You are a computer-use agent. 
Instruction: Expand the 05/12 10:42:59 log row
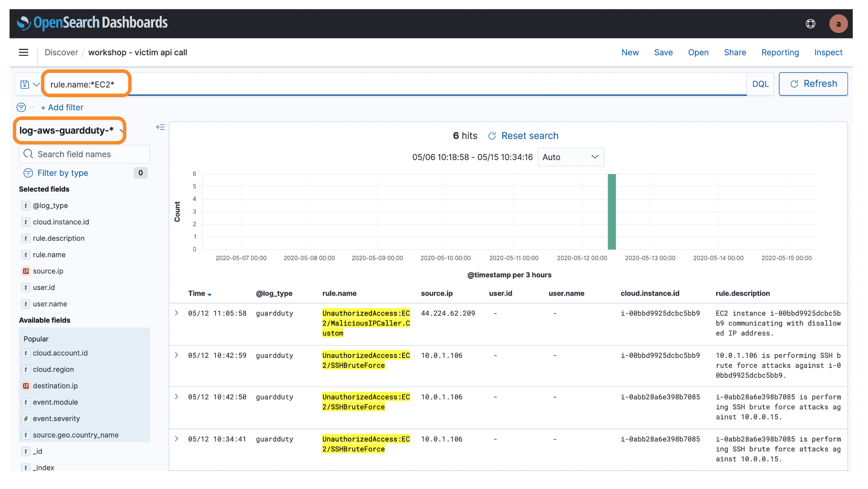[x=176, y=355]
